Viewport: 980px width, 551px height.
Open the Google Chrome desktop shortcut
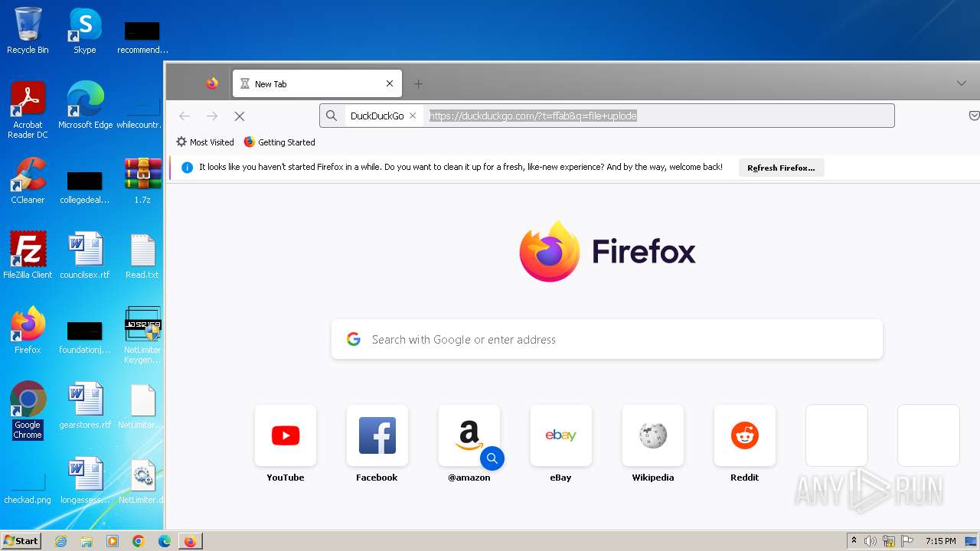[x=28, y=409]
